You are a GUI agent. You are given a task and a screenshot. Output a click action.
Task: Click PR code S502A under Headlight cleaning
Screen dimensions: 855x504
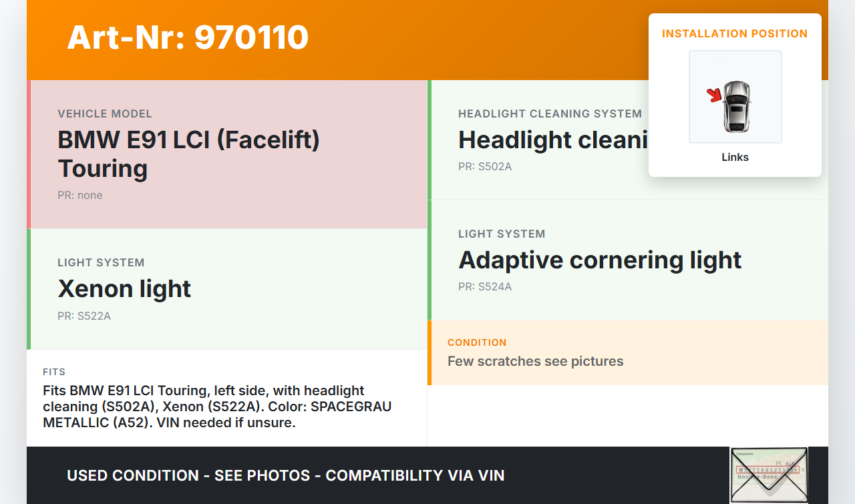485,166
